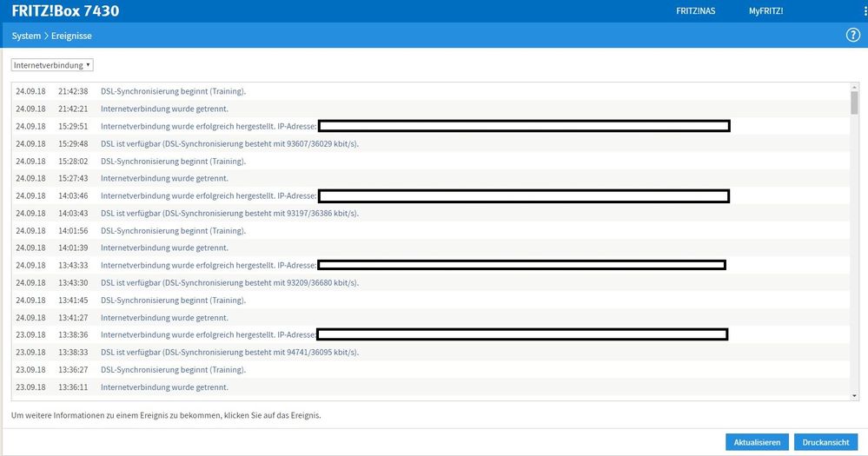Open the Internetverbindung filter dropdown

click(x=52, y=65)
